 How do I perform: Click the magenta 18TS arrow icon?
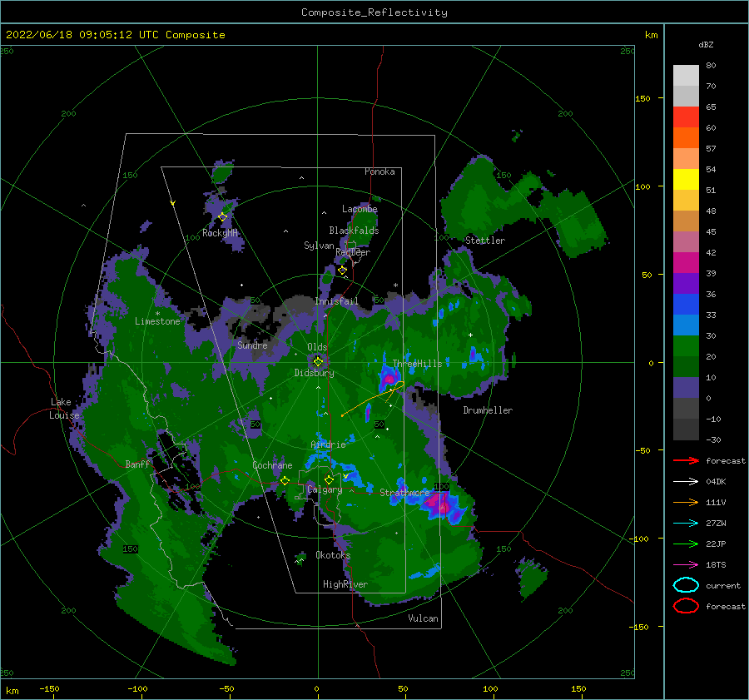pos(686,565)
